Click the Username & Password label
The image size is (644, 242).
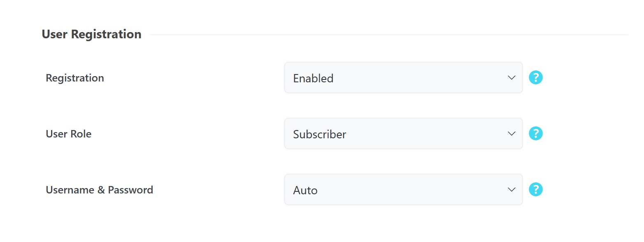[100, 190]
